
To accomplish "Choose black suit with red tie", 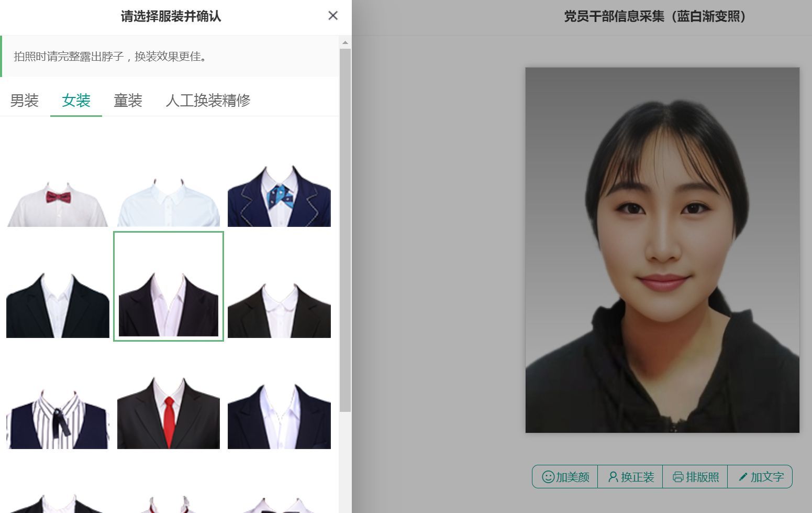I will pos(169,413).
